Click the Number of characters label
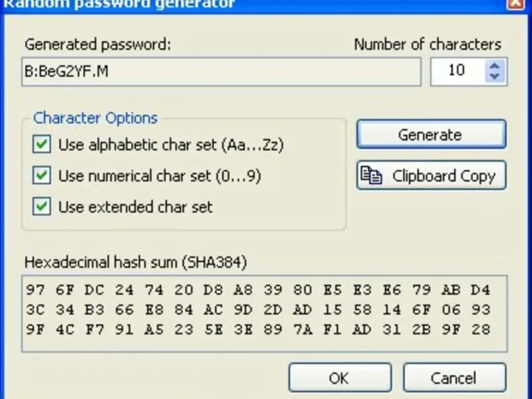532x399 pixels. pos(428,45)
